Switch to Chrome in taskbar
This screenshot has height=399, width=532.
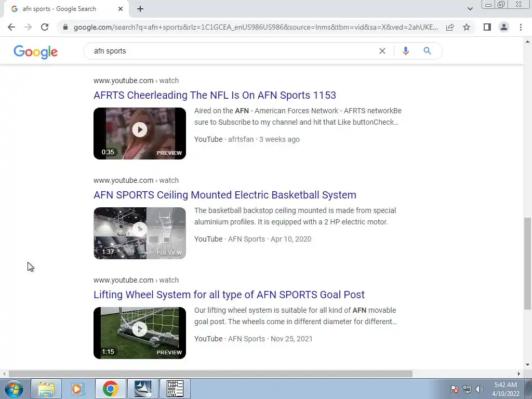point(110,389)
